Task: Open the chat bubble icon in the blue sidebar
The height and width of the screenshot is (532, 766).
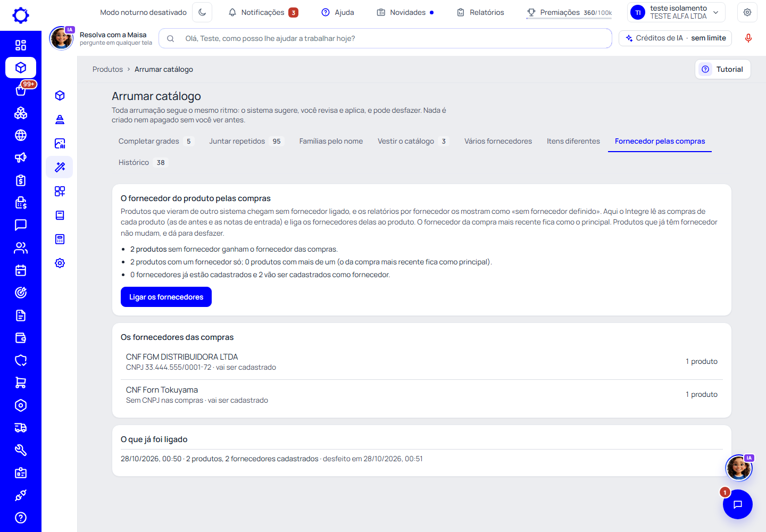Action: pos(21,225)
